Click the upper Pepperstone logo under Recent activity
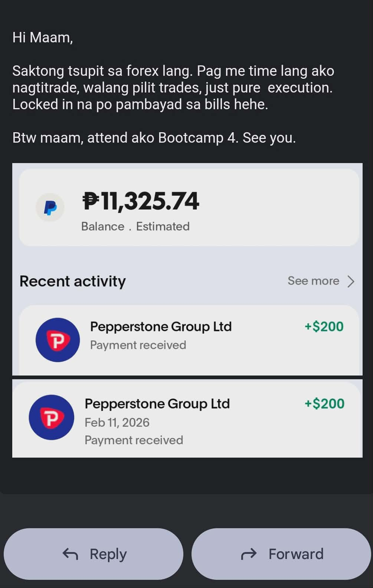The width and height of the screenshot is (373, 588). click(x=58, y=340)
